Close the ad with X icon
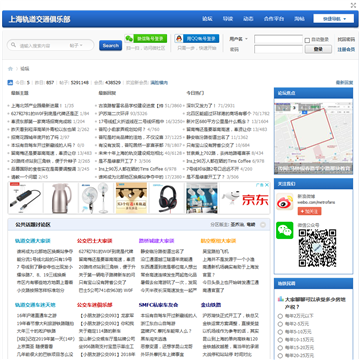 [x=267, y=185]
